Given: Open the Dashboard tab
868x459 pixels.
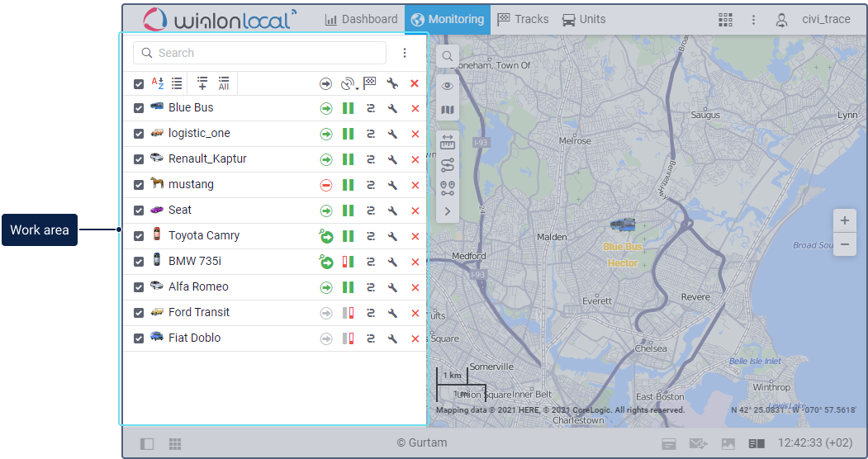Looking at the screenshot, I should pyautogui.click(x=361, y=19).
